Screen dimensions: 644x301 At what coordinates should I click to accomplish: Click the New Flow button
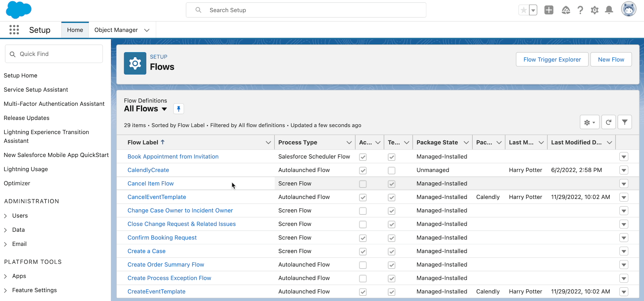click(x=611, y=60)
